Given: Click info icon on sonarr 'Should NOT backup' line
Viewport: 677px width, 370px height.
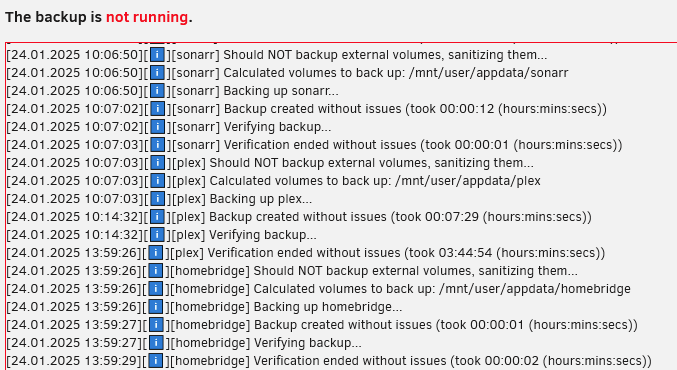Looking at the screenshot, I should (x=158, y=55).
